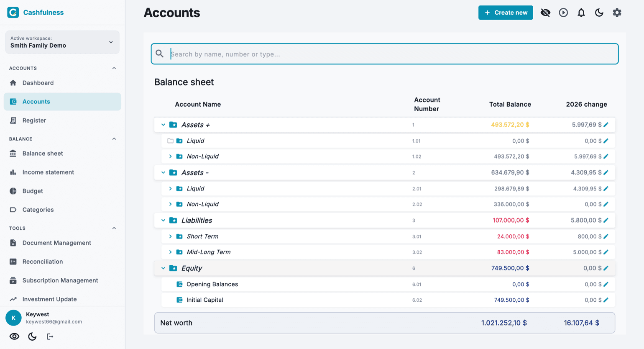This screenshot has width=644, height=349.
Task: Go to Dashboard in sidebar
Action: point(62,83)
